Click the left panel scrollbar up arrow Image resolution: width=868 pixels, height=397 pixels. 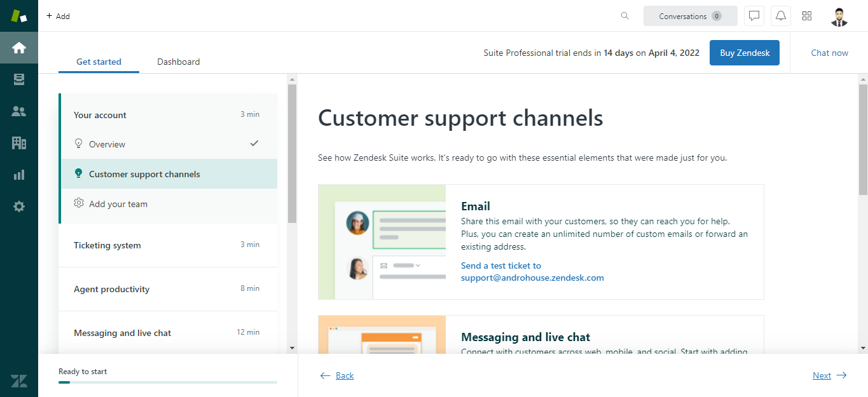(x=292, y=79)
